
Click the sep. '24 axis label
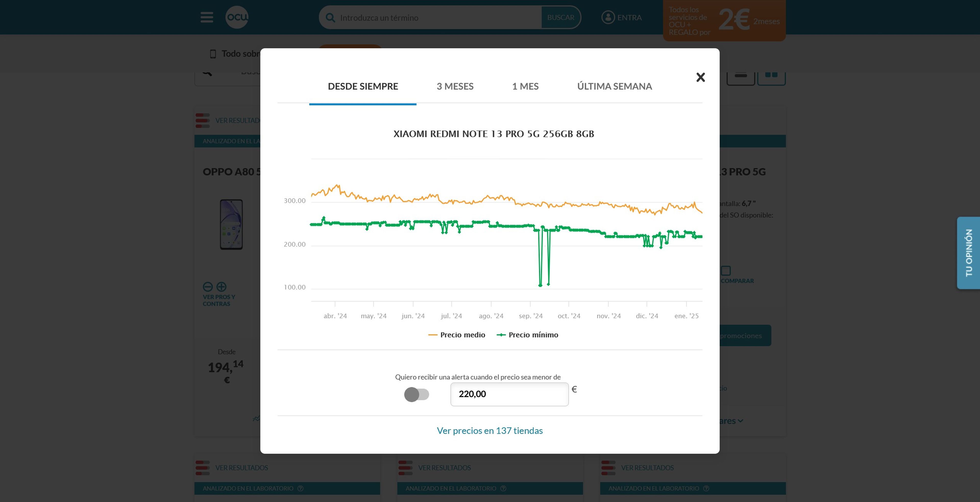coord(530,316)
